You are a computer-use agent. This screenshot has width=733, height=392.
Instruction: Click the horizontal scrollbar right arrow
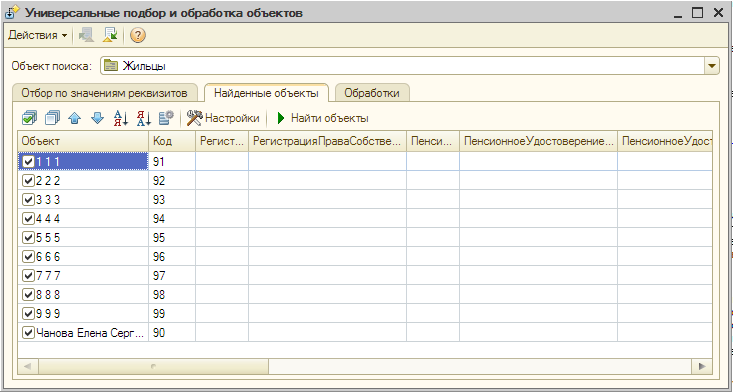[702, 366]
